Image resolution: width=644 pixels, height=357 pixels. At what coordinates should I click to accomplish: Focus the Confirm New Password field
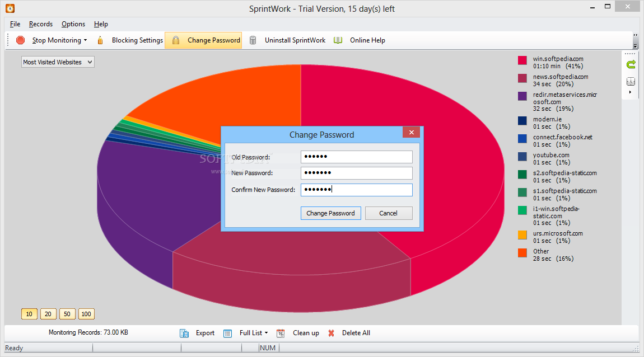coord(357,190)
